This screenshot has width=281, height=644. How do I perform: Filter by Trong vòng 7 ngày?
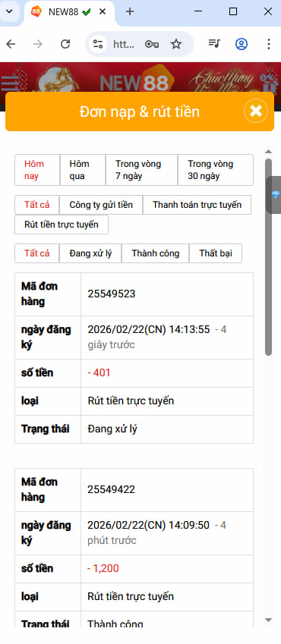(141, 170)
